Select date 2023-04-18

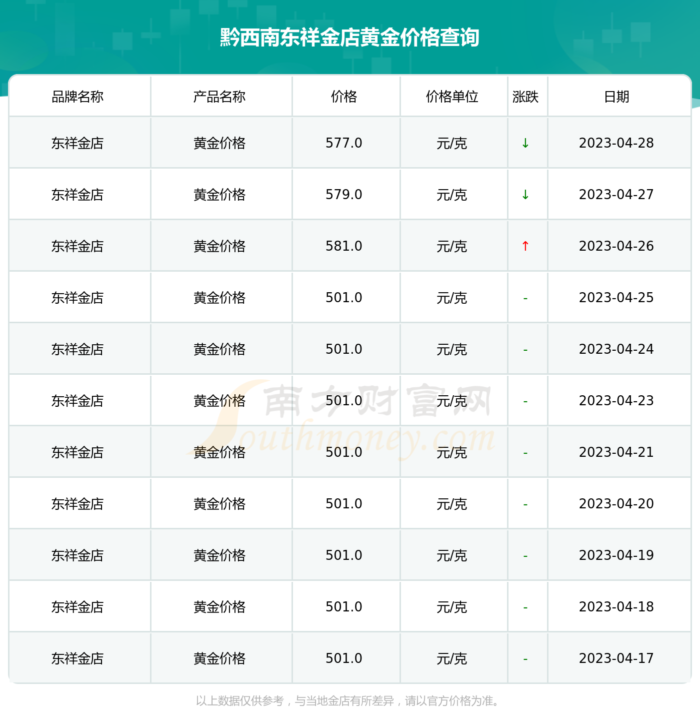tap(616, 607)
